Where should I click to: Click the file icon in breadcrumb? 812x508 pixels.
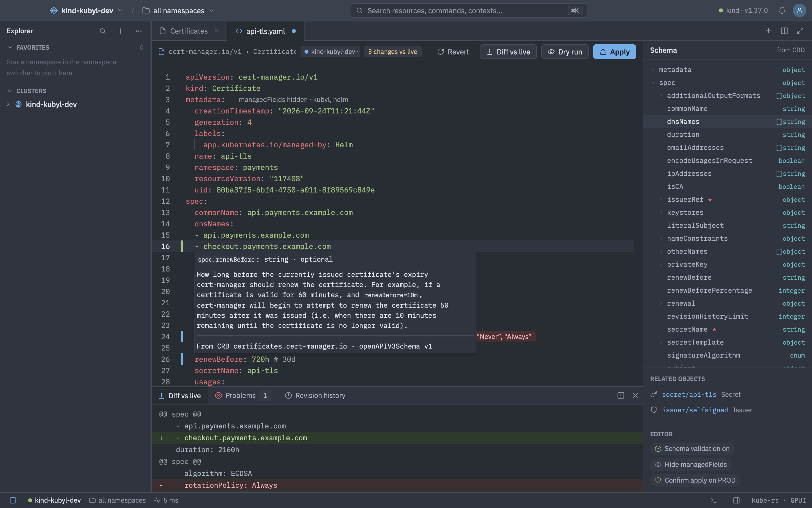pyautogui.click(x=161, y=52)
